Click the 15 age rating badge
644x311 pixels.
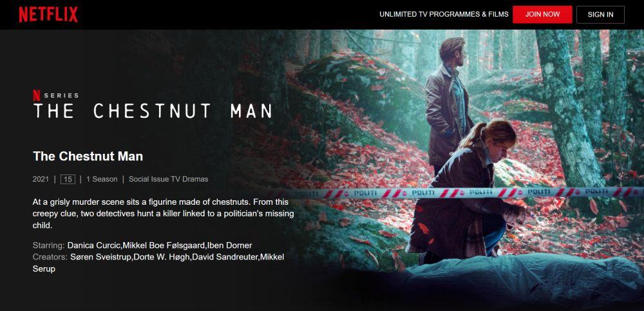coord(68,179)
